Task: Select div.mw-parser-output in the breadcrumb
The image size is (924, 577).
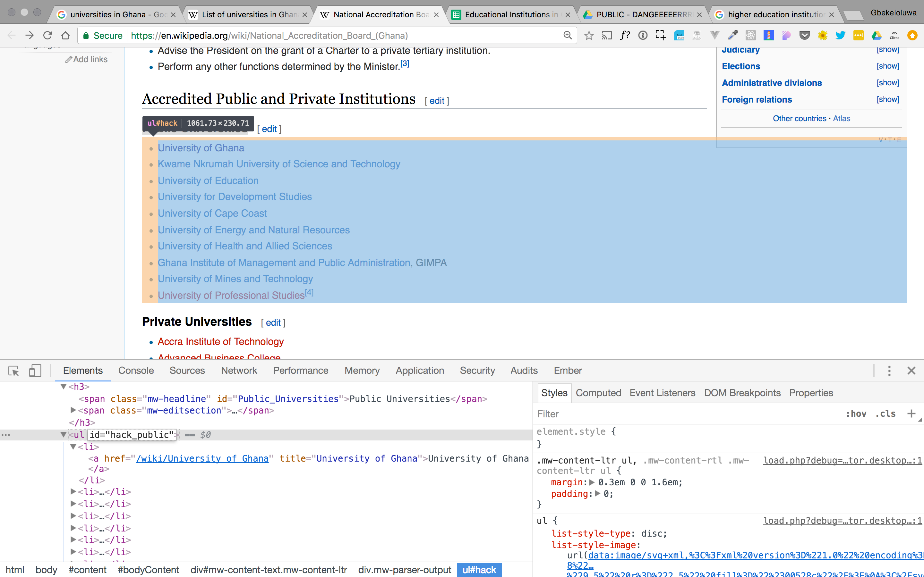Action: (404, 570)
